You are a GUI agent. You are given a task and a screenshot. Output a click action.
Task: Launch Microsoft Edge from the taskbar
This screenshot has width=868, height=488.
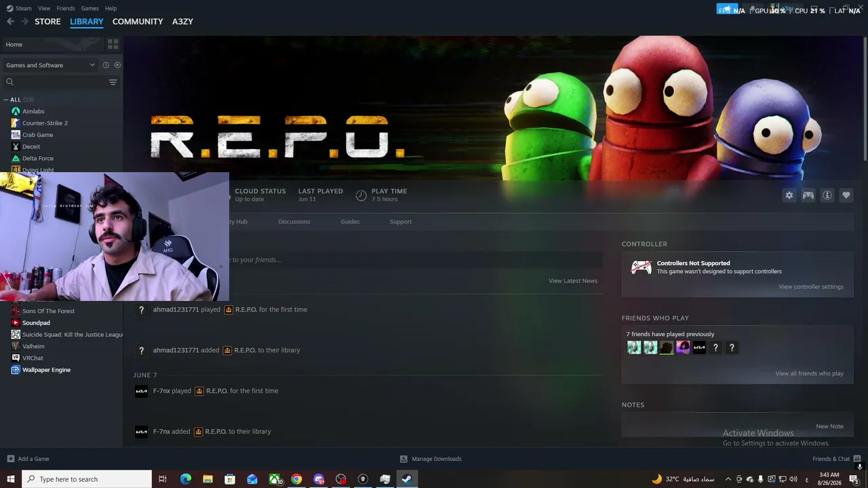[186, 479]
